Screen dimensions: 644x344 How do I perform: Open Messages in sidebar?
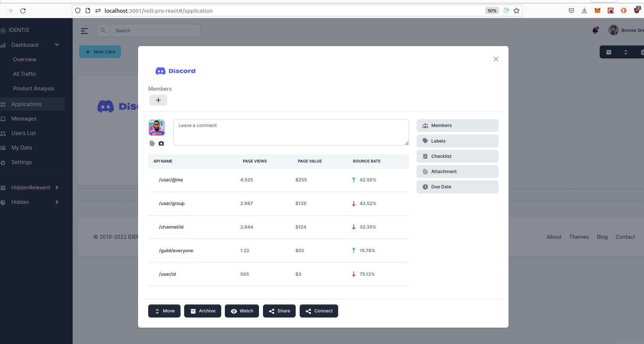(24, 119)
